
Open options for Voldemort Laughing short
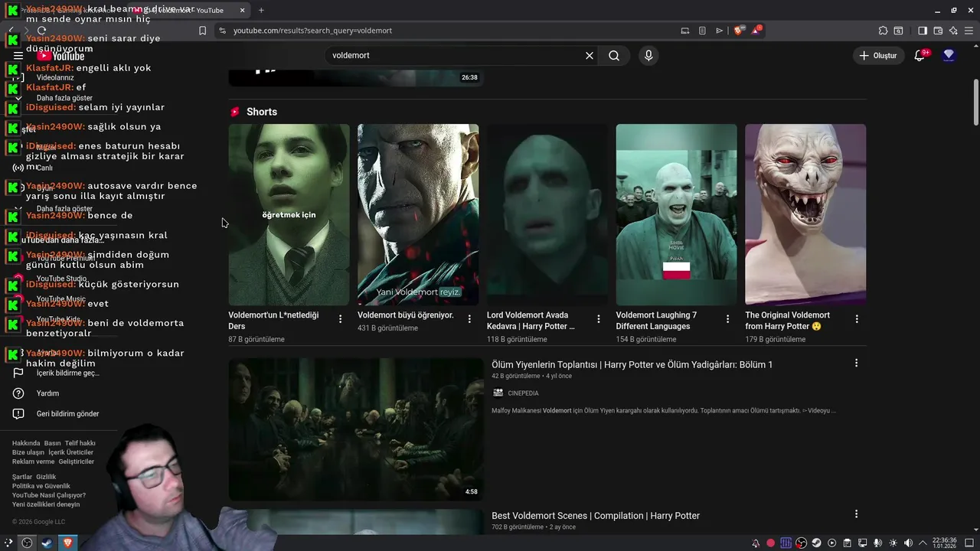(x=728, y=319)
